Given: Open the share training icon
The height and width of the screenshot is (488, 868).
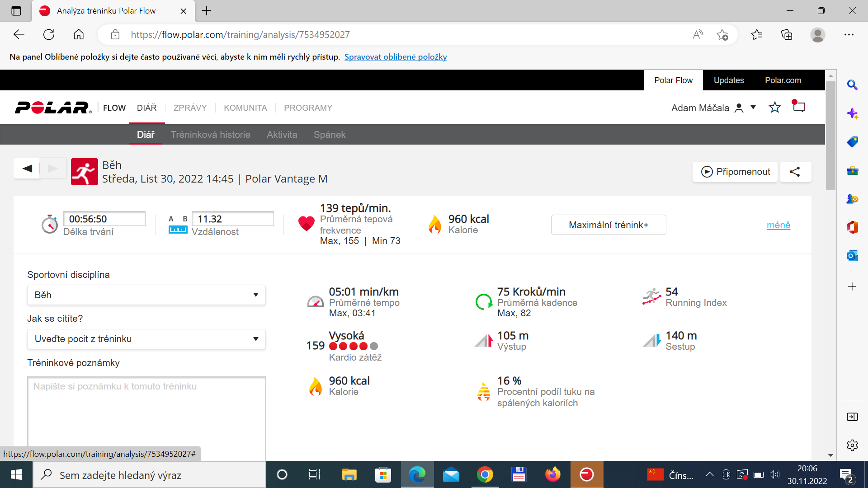Looking at the screenshot, I should (x=795, y=172).
